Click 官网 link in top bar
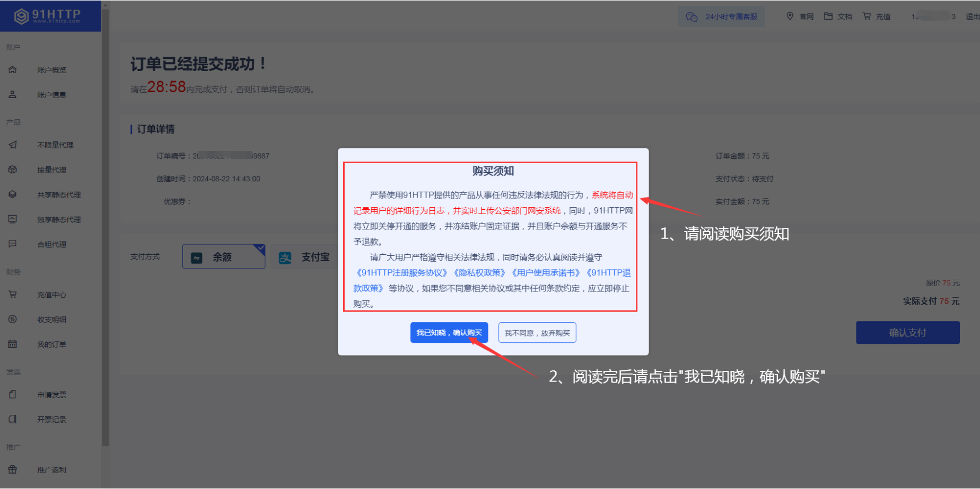This screenshot has height=489, width=980. (806, 17)
